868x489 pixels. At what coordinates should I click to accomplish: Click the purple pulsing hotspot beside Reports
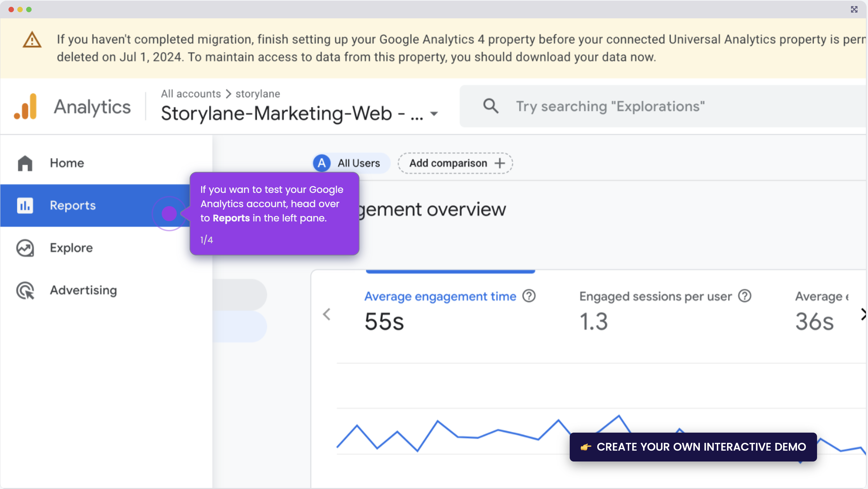coord(169,214)
